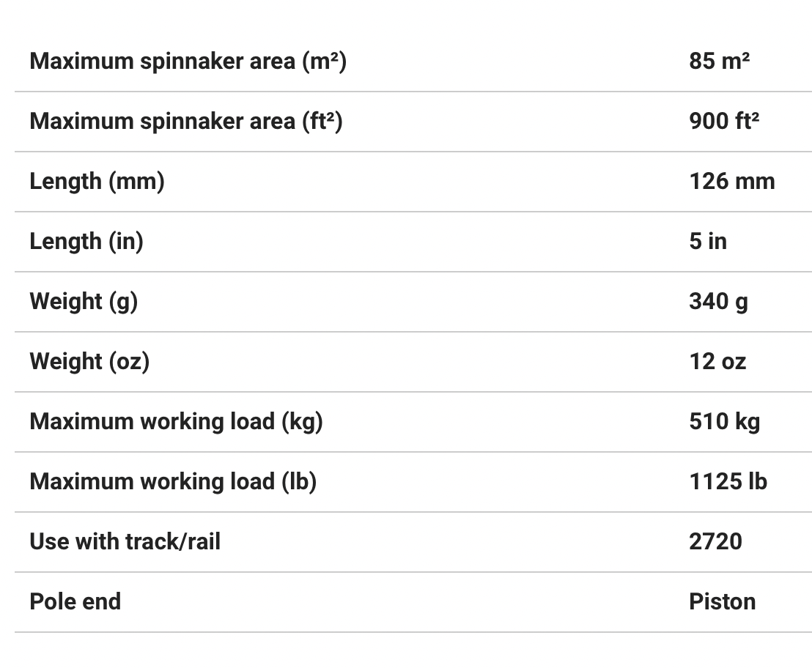This screenshot has height=668, width=812.
Task: Select the Piston pole end value
Action: click(722, 601)
